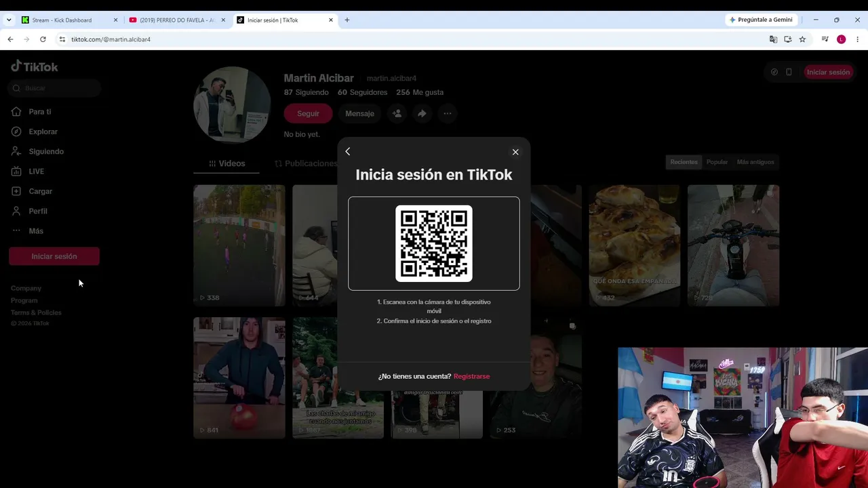868x488 pixels.
Task: Open a new browser tab
Action: (347, 20)
